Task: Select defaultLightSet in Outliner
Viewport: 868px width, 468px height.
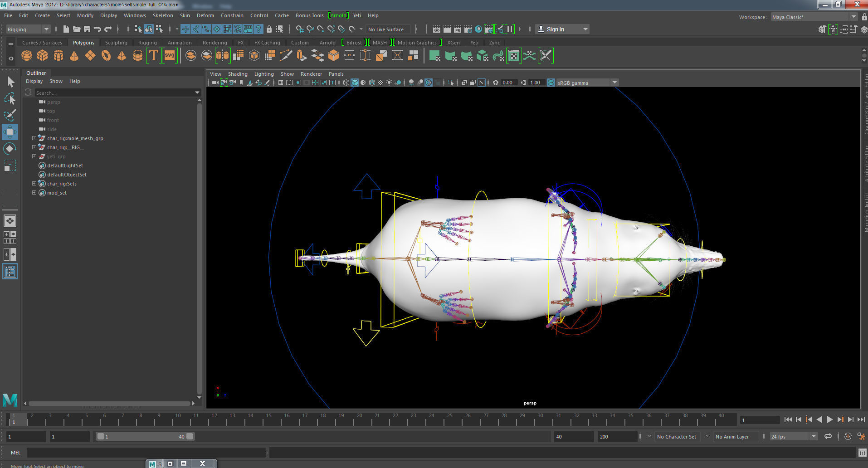Action: (x=65, y=166)
